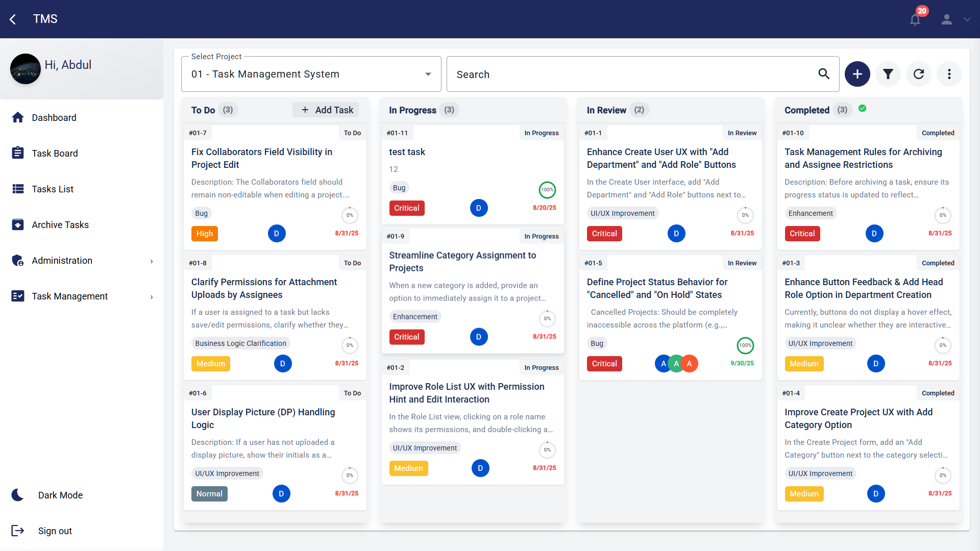Open the filter funnel icon

[888, 74]
